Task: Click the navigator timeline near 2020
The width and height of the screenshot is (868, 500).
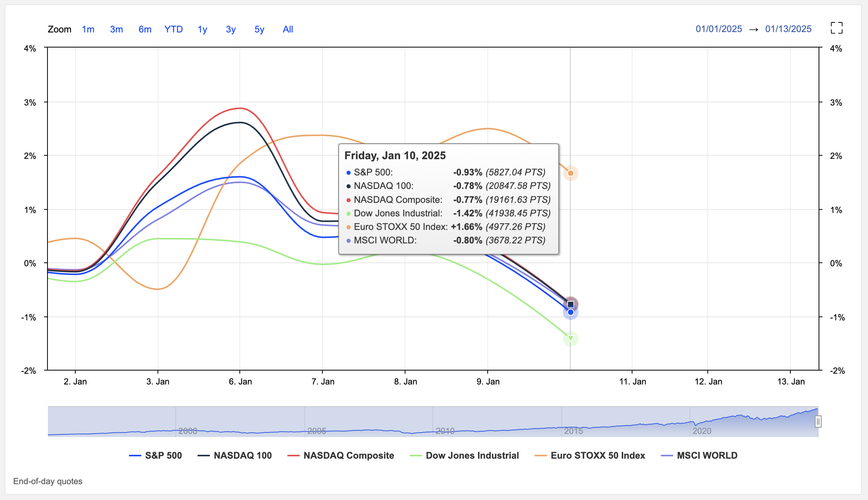Action: pyautogui.click(x=702, y=430)
